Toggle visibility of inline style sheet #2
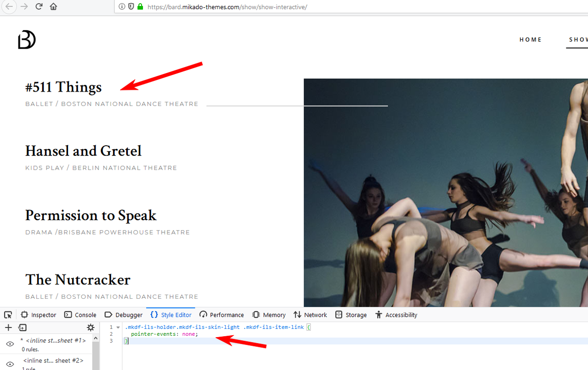 pos(10,364)
